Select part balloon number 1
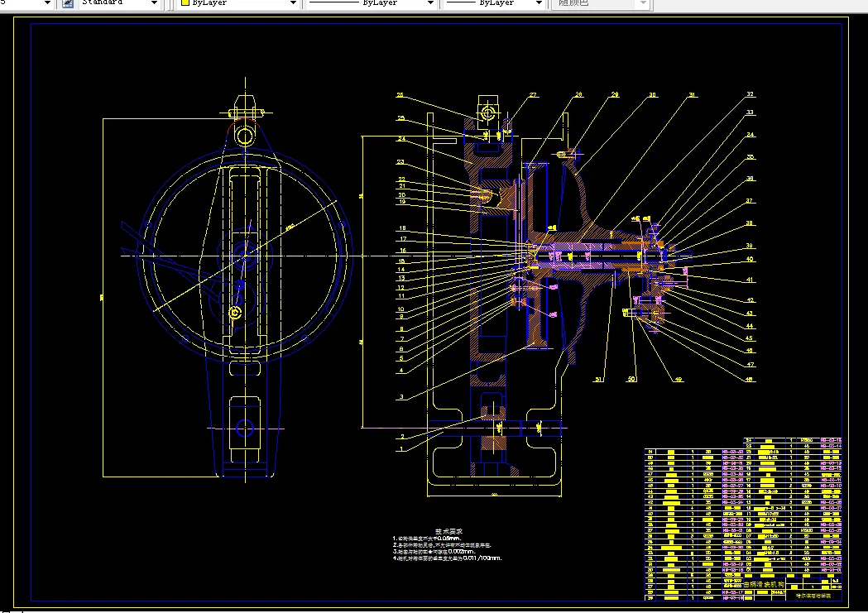 [x=402, y=449]
